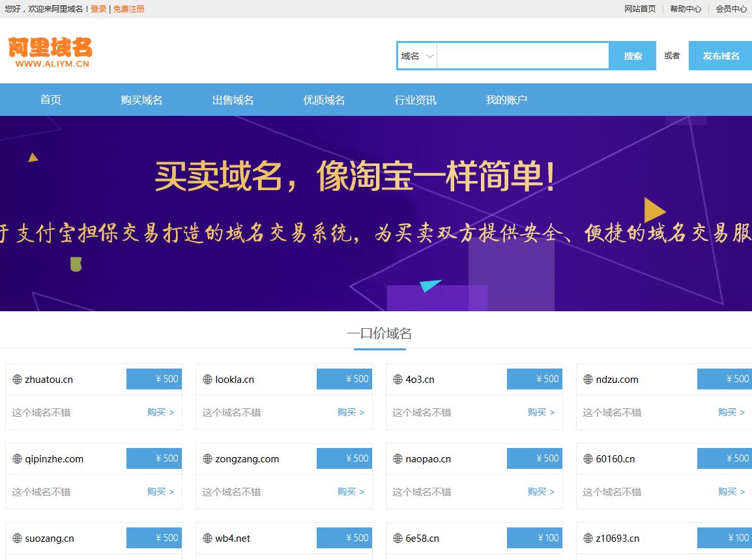Click inside the domain search text field
The width and height of the screenshot is (752, 560).
(523, 56)
